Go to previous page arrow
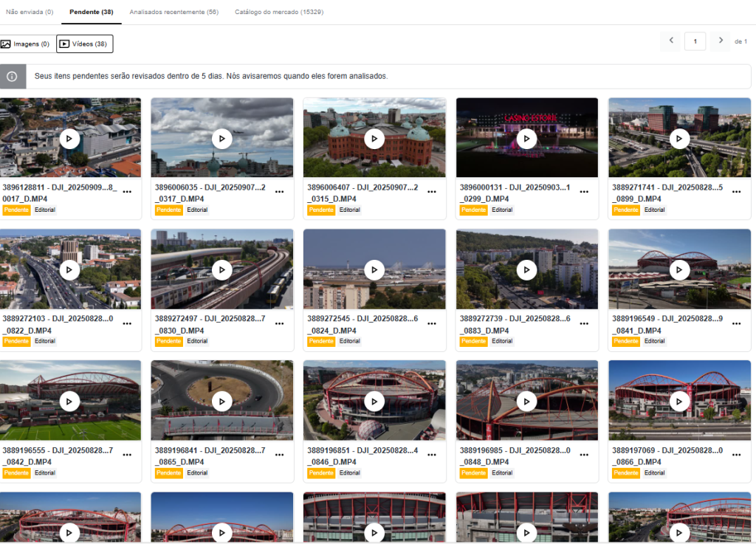 coord(671,41)
